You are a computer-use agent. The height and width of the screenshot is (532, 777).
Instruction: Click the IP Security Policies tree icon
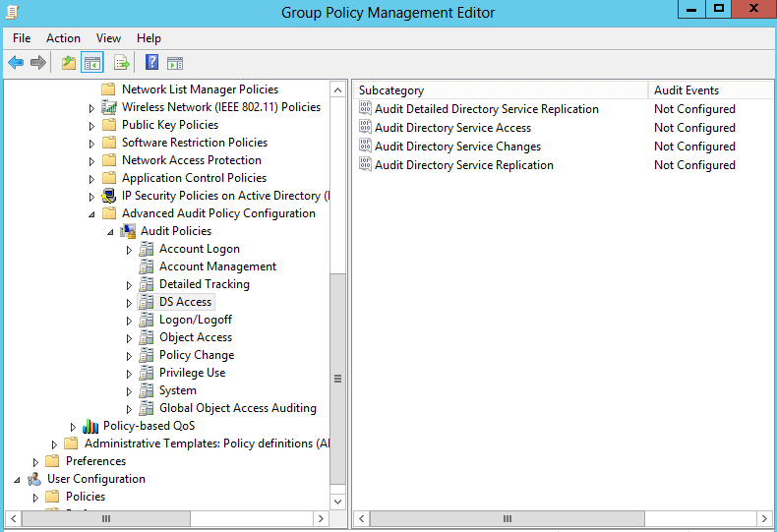click(x=109, y=196)
